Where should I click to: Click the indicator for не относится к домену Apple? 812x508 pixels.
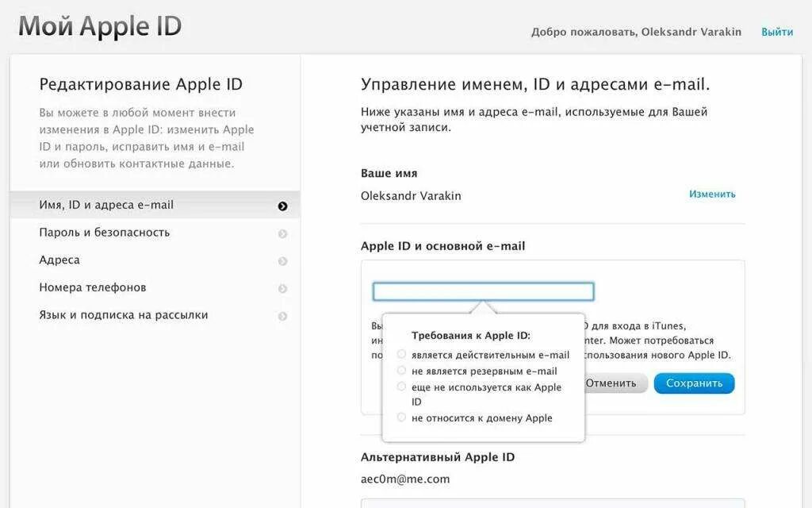[x=401, y=417]
